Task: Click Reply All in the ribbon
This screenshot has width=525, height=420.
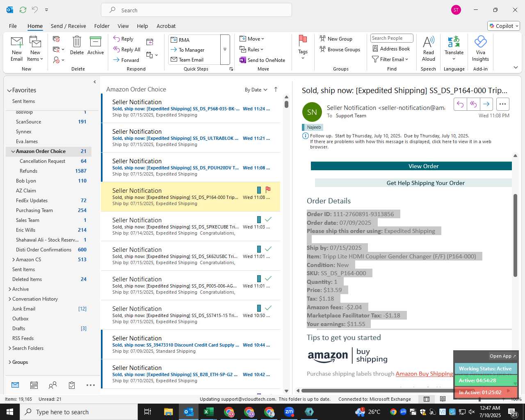Action: pyautogui.click(x=127, y=50)
